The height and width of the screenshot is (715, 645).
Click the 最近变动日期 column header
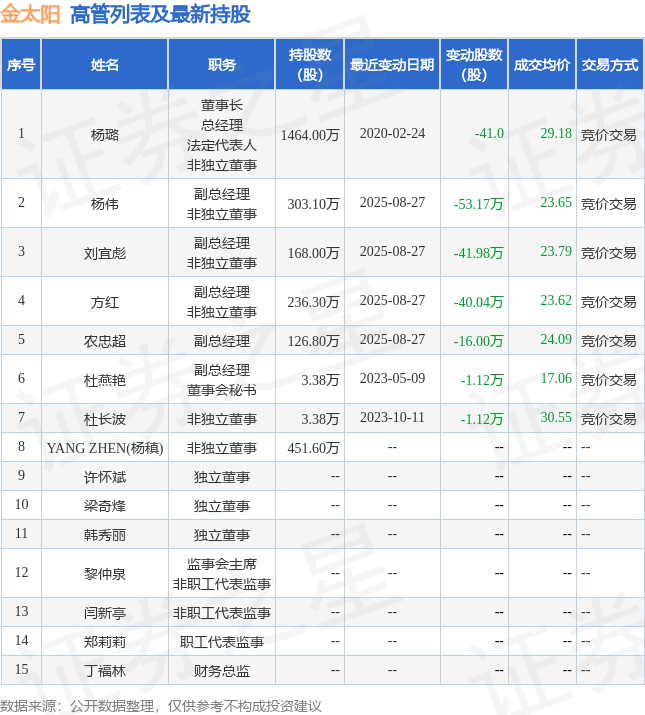[x=392, y=65]
